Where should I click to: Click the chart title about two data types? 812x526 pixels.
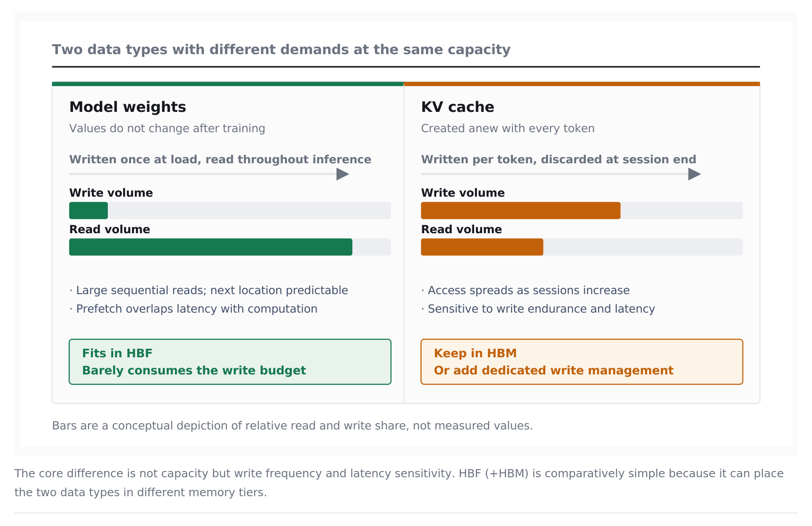point(281,50)
